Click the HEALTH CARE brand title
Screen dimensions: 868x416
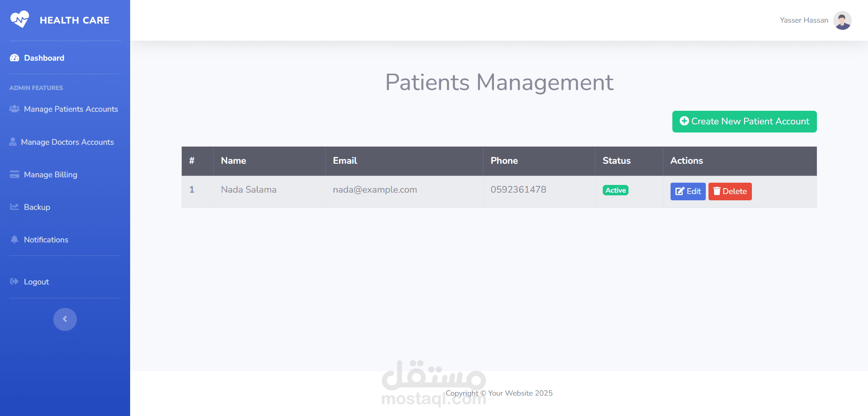coord(75,20)
